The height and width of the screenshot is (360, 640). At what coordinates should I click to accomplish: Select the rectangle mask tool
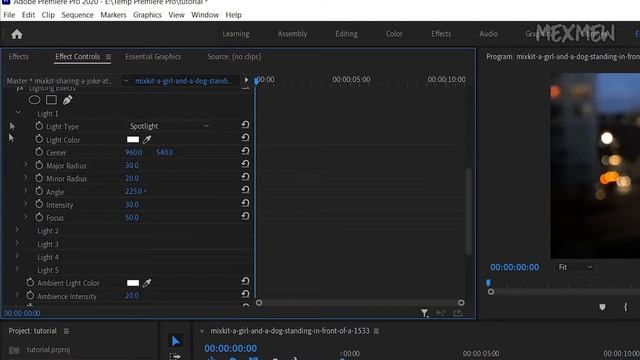[51, 100]
